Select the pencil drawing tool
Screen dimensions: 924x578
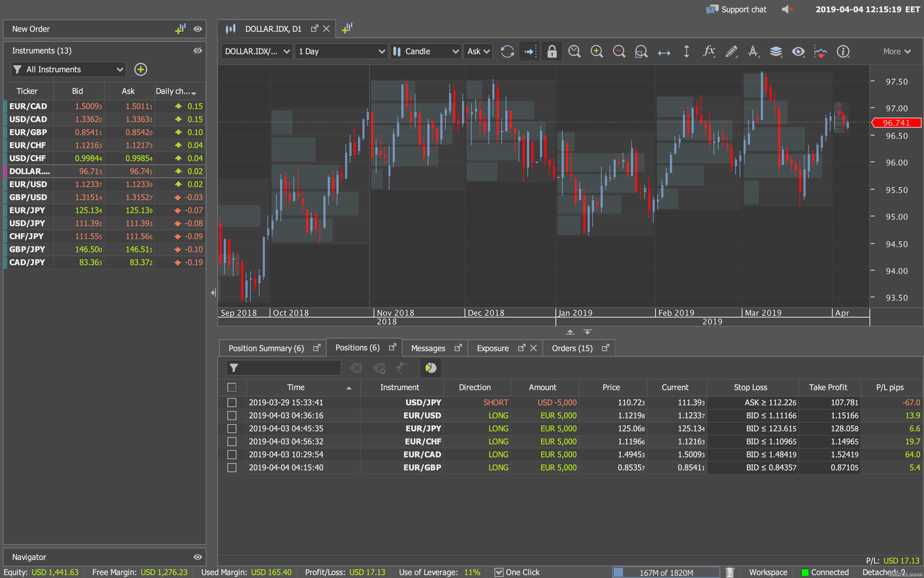[731, 51]
